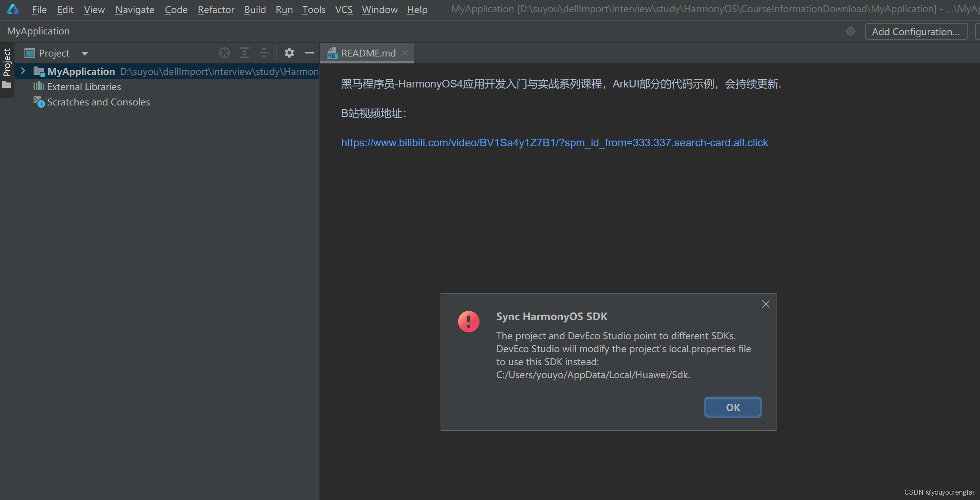Image resolution: width=980 pixels, height=500 pixels.
Task: Click the Scratches and Consoles icon
Action: click(39, 102)
